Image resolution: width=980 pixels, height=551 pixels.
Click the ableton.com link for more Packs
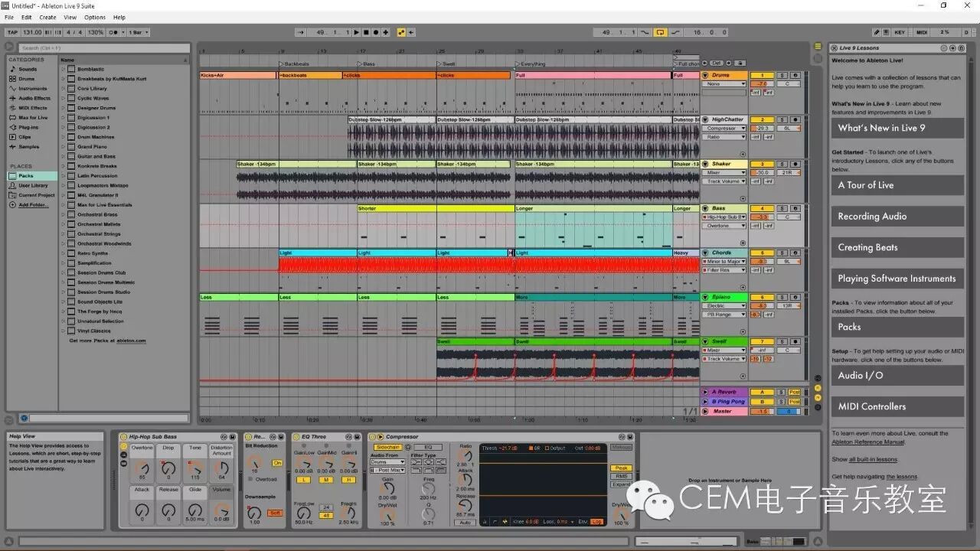130,341
